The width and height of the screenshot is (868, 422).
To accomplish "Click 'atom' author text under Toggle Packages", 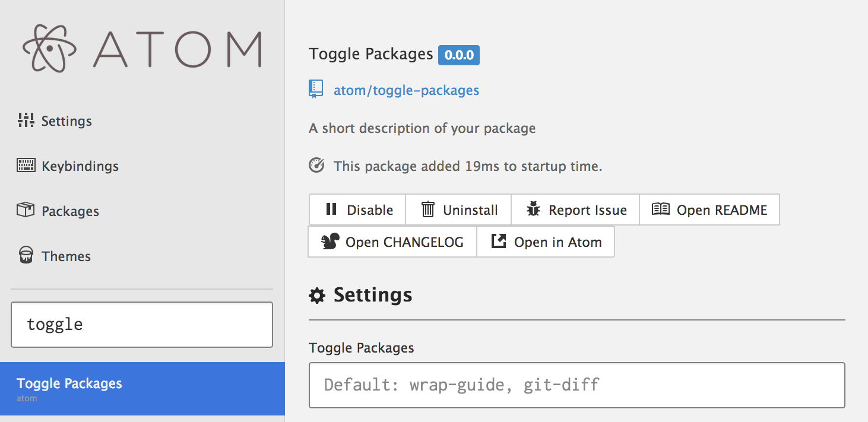I will [x=27, y=398].
